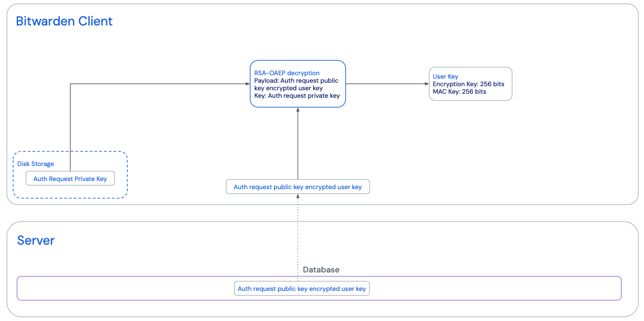Click the Database label
This screenshot has height=321, width=644.
[x=321, y=270]
